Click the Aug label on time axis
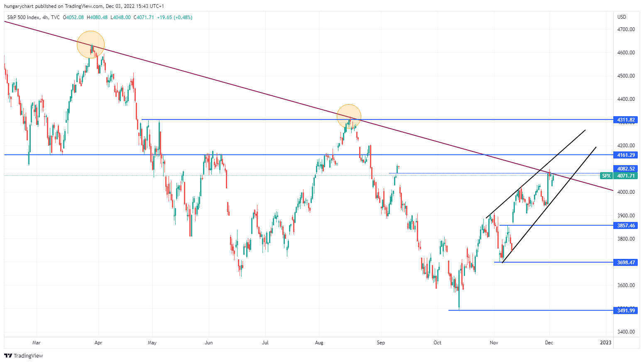Screen dimensions: 644x363 [319, 343]
